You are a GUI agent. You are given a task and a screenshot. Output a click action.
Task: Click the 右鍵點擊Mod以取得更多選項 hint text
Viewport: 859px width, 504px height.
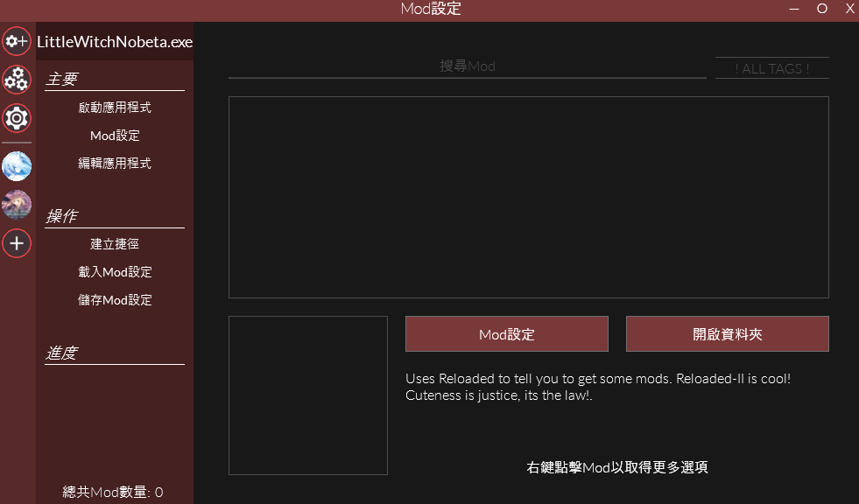pos(616,467)
